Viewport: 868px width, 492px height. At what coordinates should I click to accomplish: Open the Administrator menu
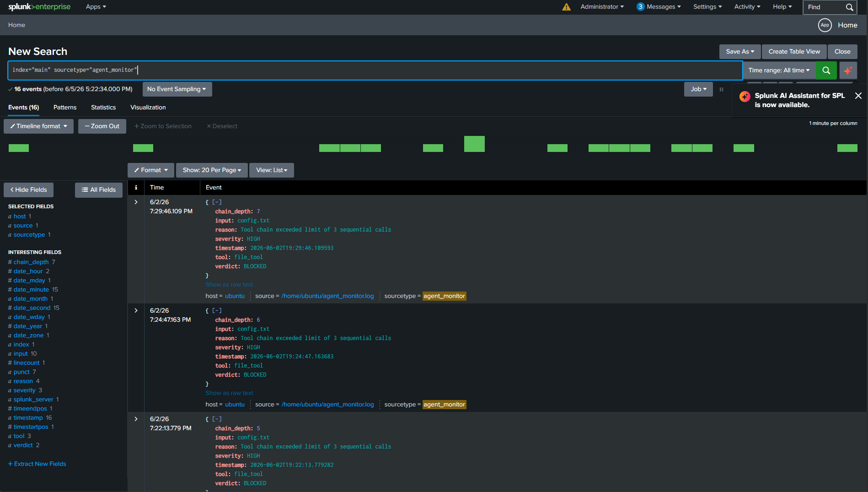point(602,7)
